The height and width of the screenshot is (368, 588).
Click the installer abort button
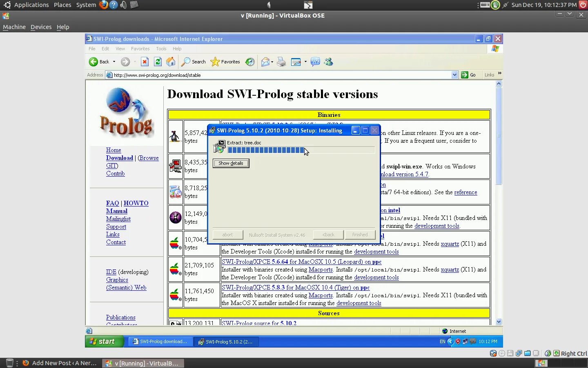[x=227, y=235]
